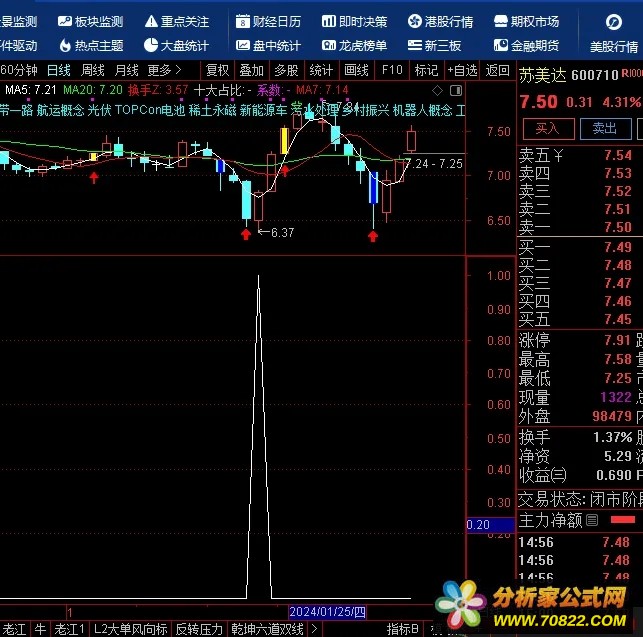The height and width of the screenshot is (637, 643).
Task: Select the 老江 indicator tab
Action: pos(14,629)
